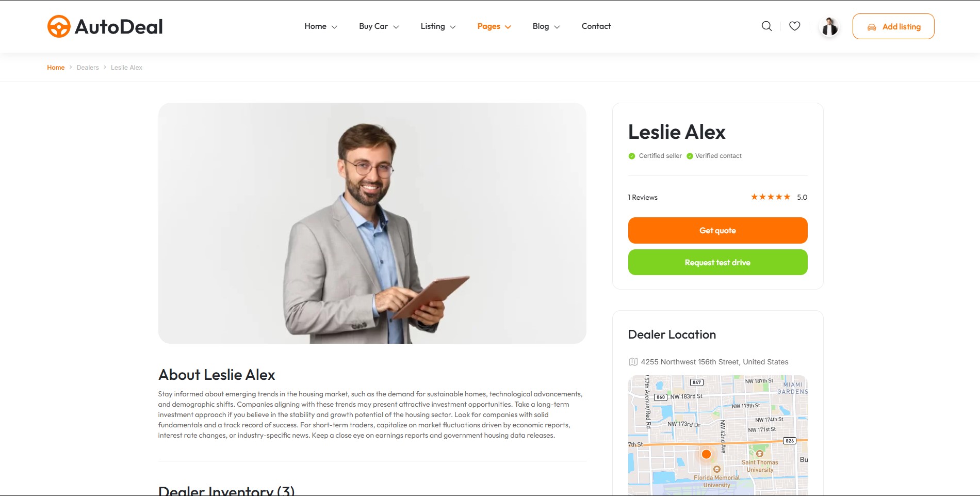Click the map icon beside dealer address

(633, 362)
